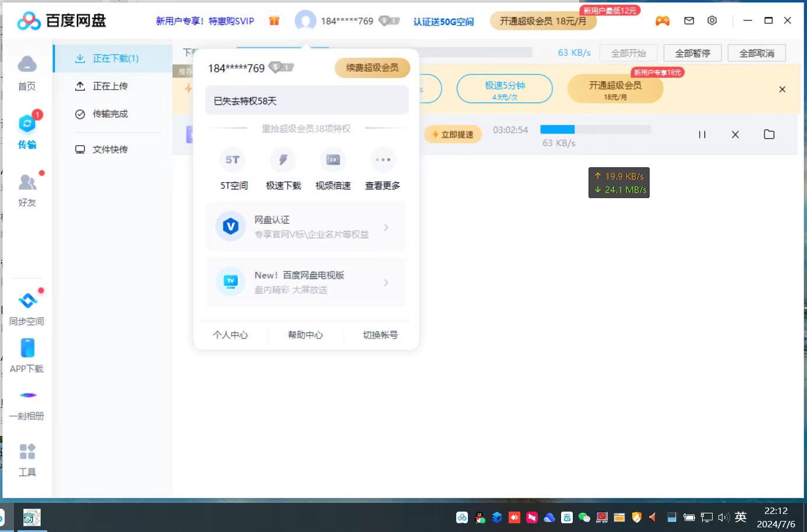Open the clock showing 22:12

776,517
